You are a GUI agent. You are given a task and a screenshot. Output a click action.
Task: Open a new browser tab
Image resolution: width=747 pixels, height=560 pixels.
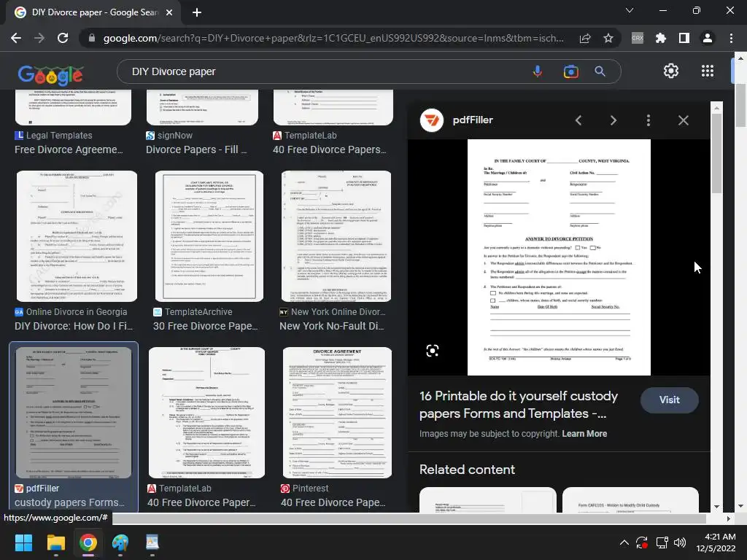[197, 12]
